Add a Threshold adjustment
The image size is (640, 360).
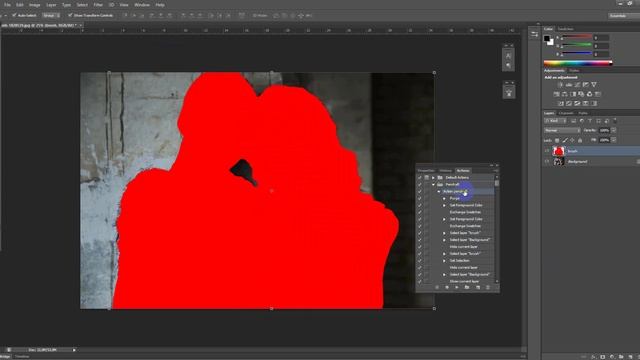[x=577, y=103]
